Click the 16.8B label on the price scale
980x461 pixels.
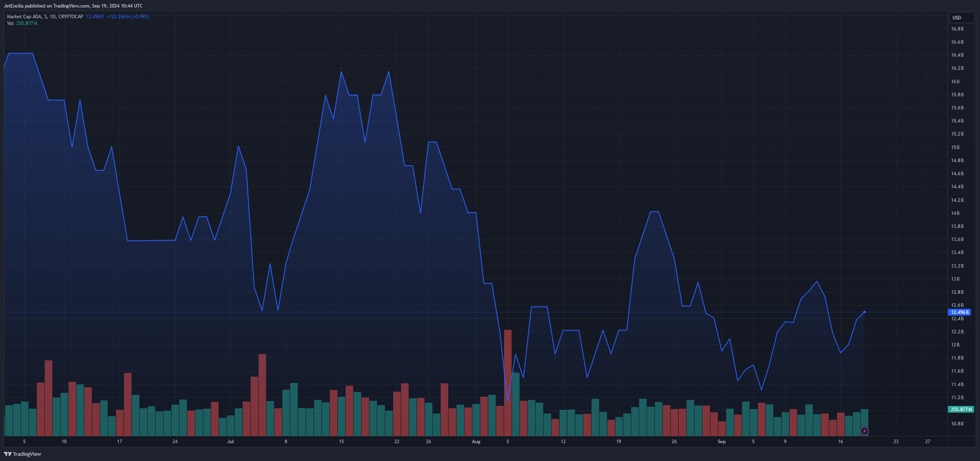pyautogui.click(x=957, y=29)
